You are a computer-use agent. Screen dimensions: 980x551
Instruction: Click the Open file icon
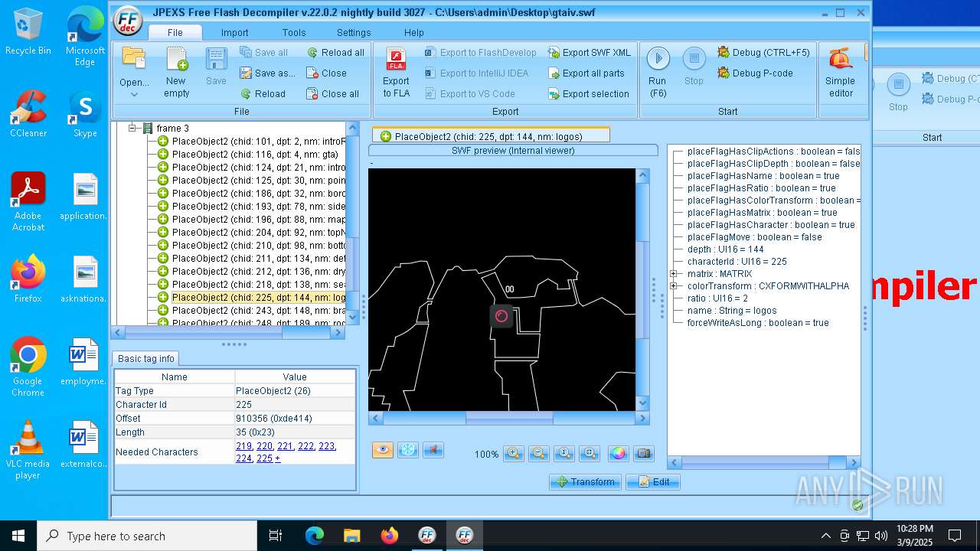(x=134, y=59)
